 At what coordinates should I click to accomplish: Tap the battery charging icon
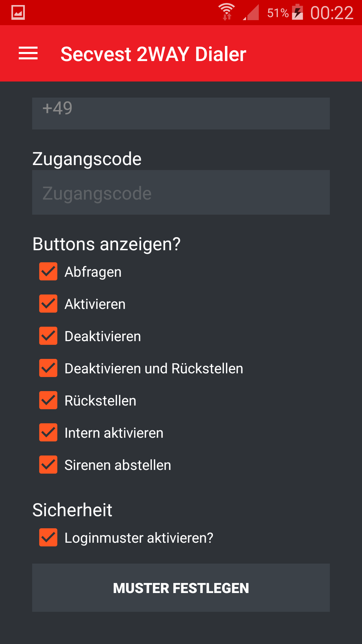pos(297,12)
